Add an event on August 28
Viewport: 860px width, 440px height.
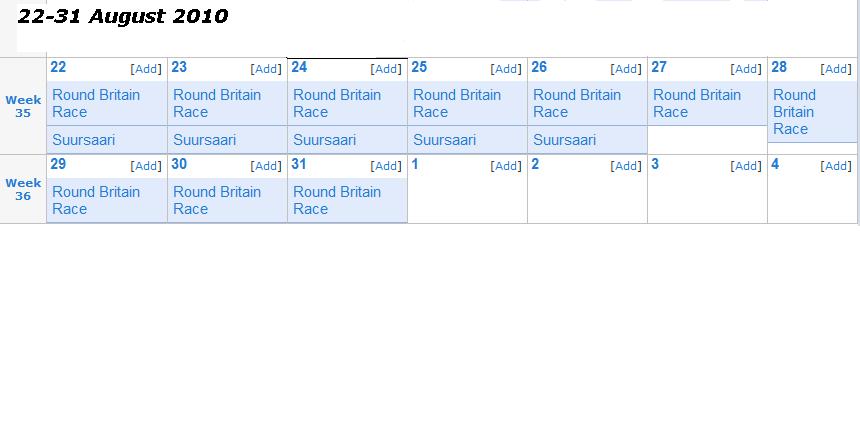tap(836, 69)
